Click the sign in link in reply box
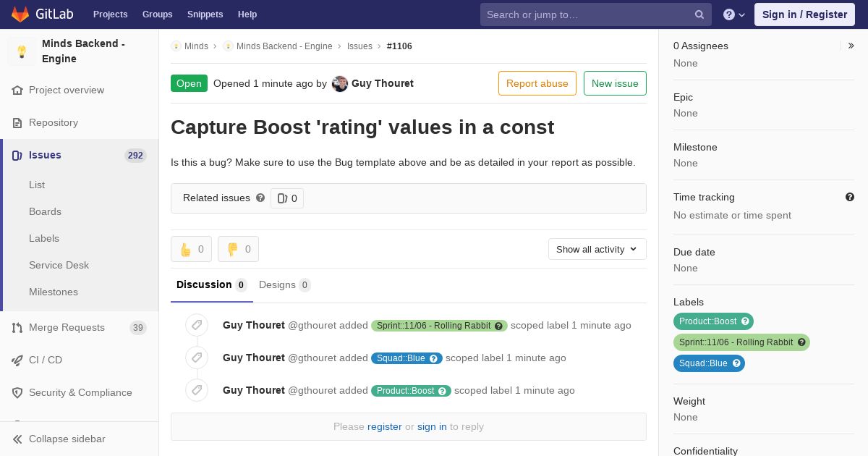This screenshot has height=456, width=868. pos(432,427)
